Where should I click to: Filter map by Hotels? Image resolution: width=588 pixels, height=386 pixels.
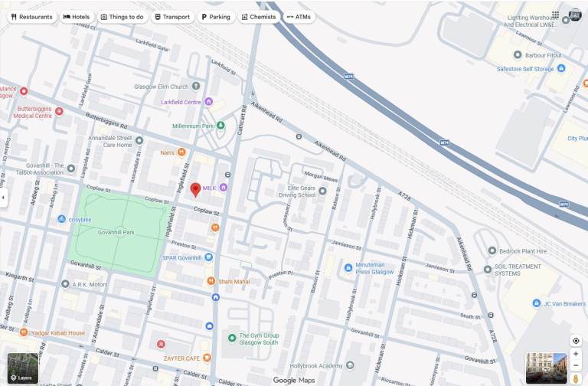coord(76,17)
